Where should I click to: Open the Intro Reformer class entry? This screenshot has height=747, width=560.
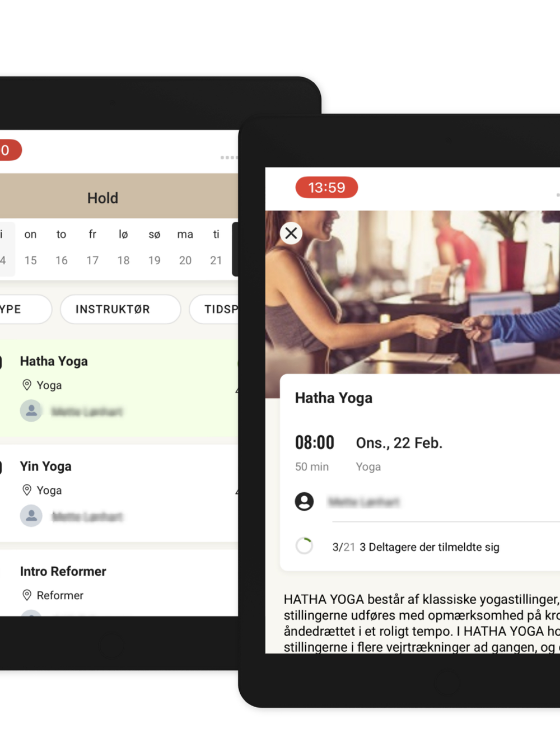pyautogui.click(x=119, y=583)
